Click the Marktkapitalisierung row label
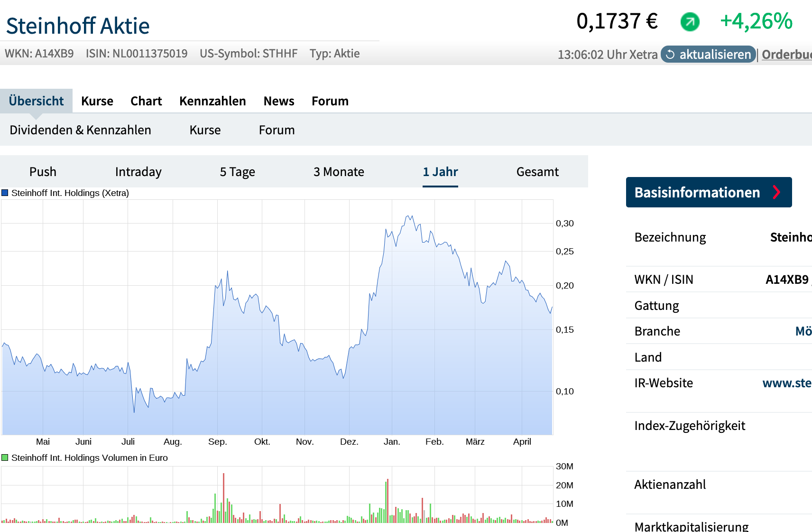The height and width of the screenshot is (532, 812). click(x=691, y=526)
